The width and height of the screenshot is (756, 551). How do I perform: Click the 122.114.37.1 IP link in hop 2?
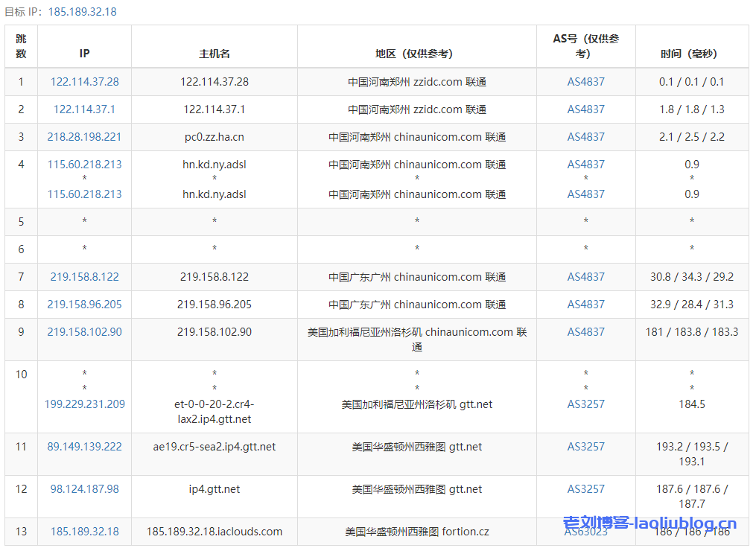click(x=84, y=109)
